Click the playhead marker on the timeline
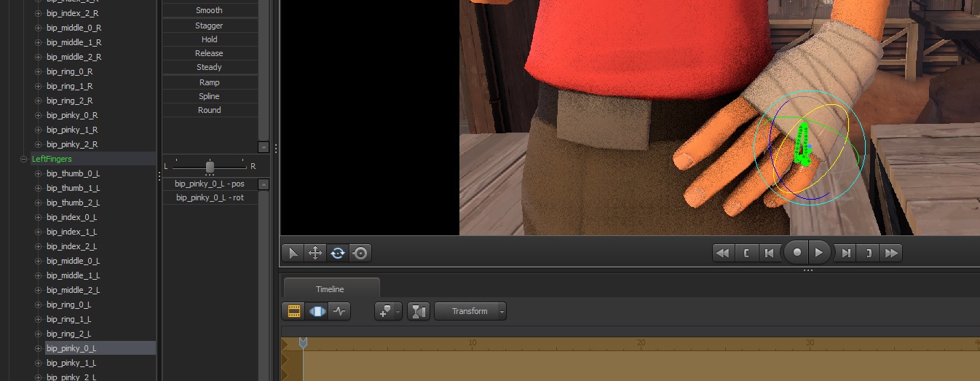The image size is (980, 381). click(x=303, y=342)
